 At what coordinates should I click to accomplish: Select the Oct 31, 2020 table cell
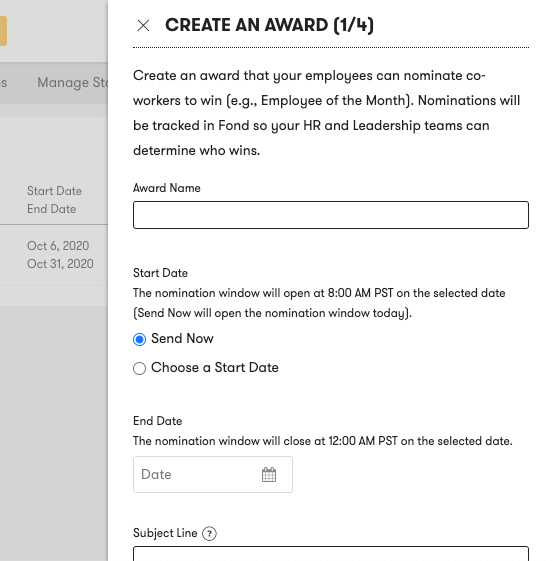60,264
